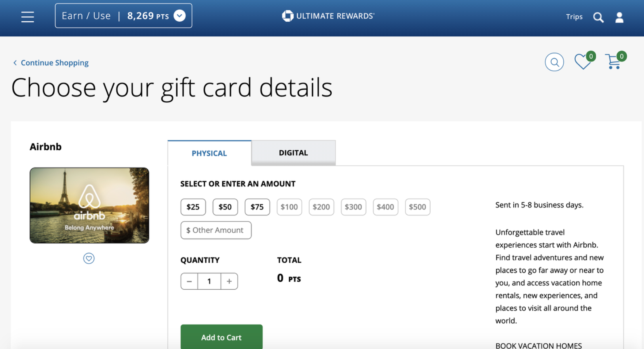Open Trips in the top navigation
The width and height of the screenshot is (644, 349).
click(x=574, y=17)
